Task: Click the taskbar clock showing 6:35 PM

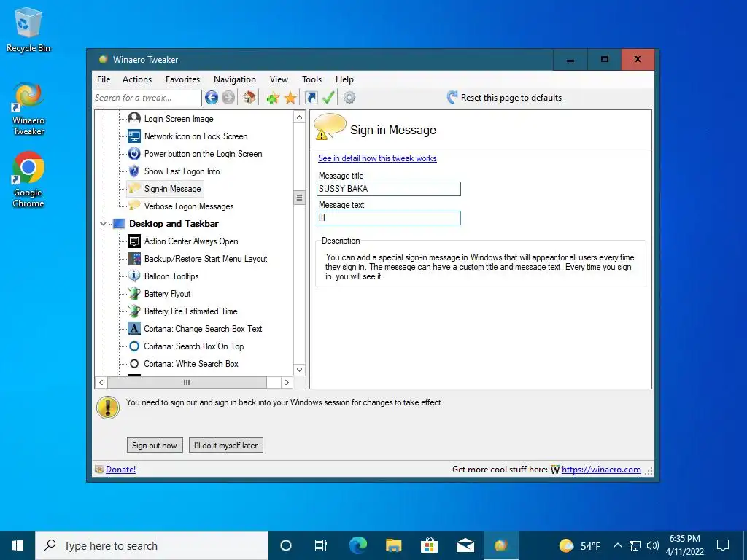Action: click(x=684, y=545)
